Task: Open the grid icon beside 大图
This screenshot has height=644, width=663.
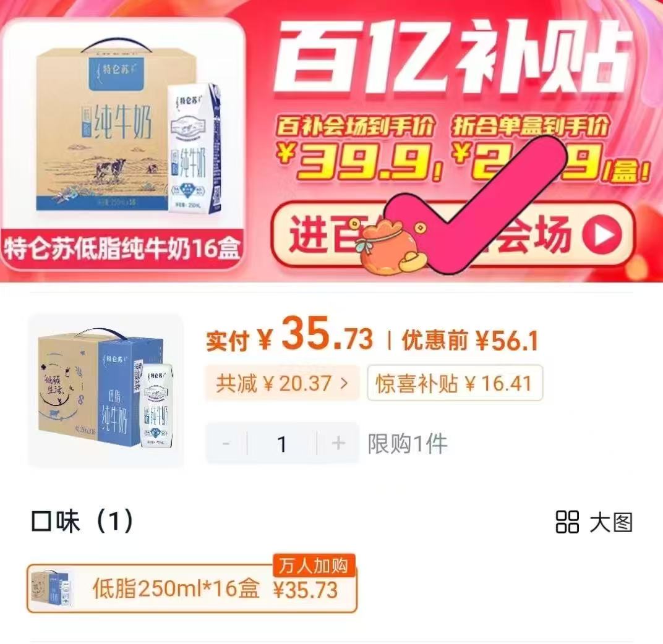Action: (567, 522)
